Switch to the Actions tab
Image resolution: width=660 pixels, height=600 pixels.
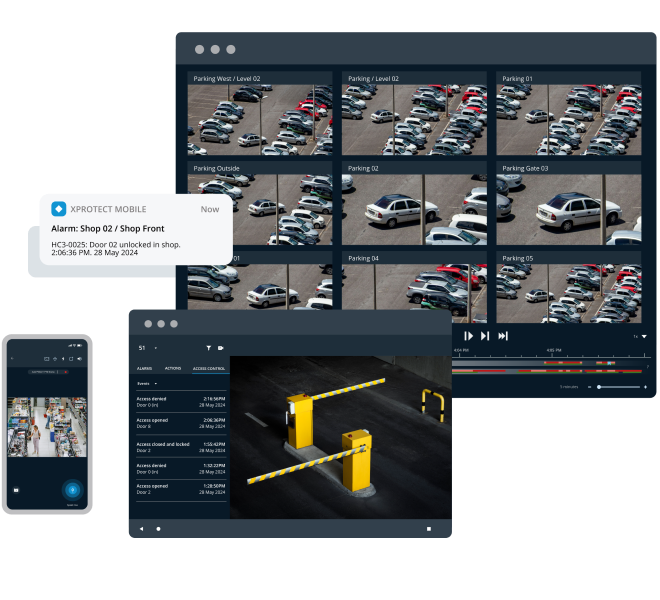click(x=172, y=368)
